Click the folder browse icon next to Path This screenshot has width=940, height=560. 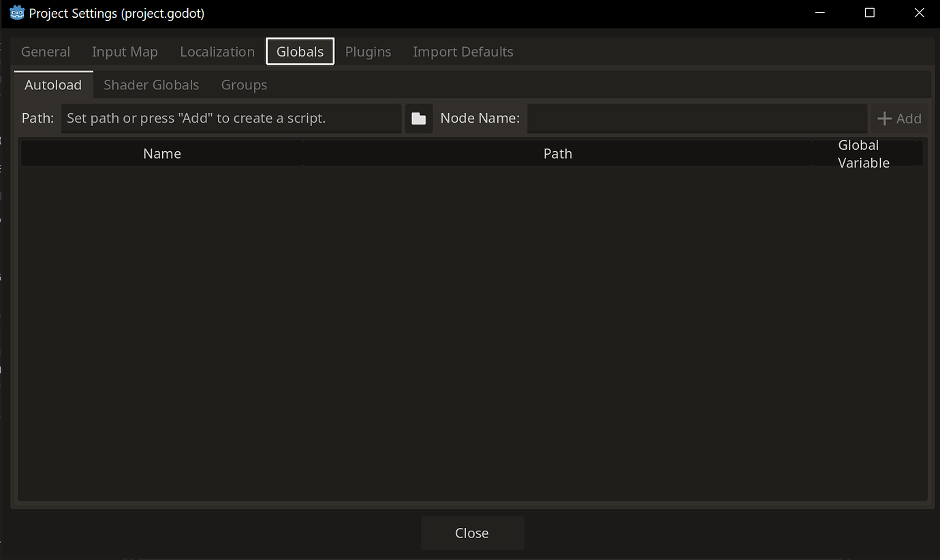(418, 118)
